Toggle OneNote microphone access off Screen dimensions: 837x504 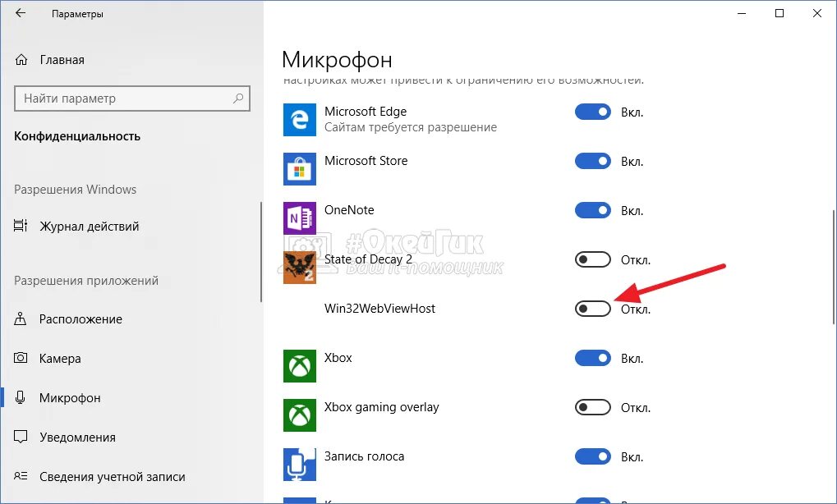592,210
